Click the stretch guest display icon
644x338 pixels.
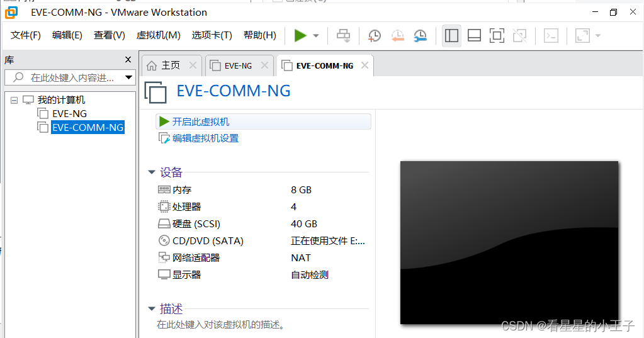(x=582, y=36)
